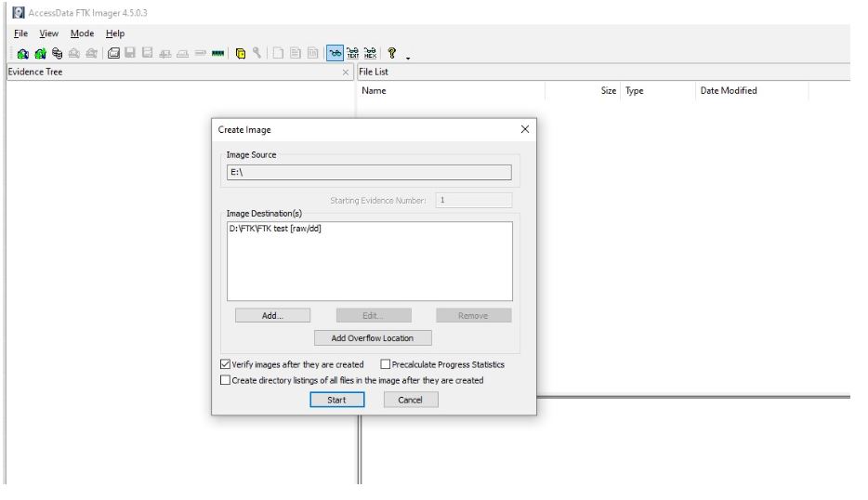This screenshot has height=500, width=868.
Task: Sort File List by Name column
Action: (x=451, y=91)
